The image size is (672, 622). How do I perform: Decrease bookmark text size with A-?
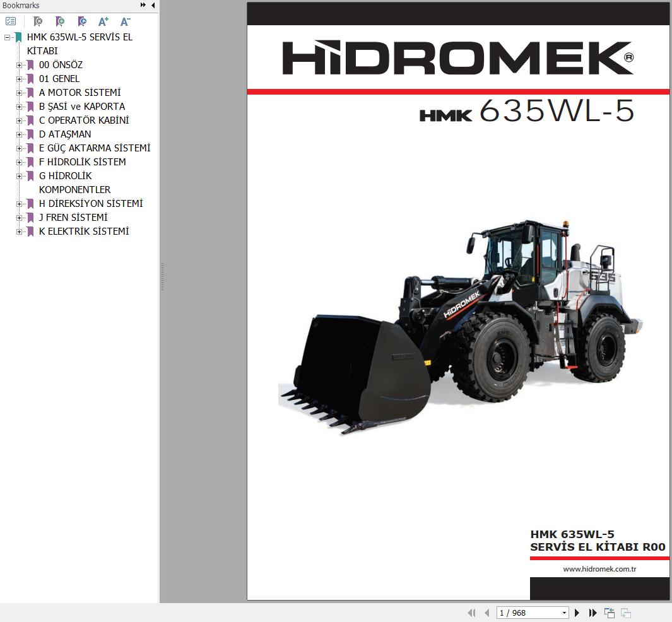click(125, 21)
